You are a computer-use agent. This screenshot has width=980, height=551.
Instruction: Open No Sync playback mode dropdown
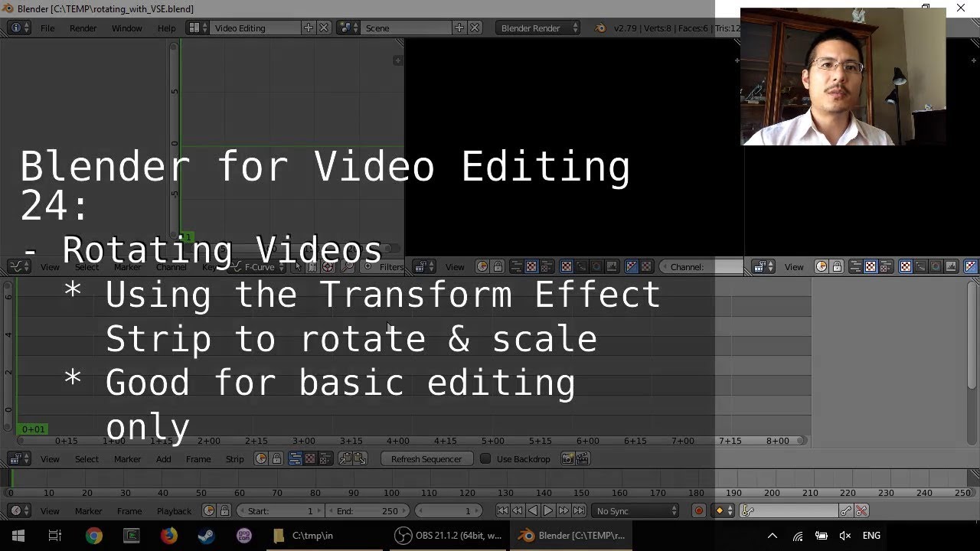(x=635, y=510)
